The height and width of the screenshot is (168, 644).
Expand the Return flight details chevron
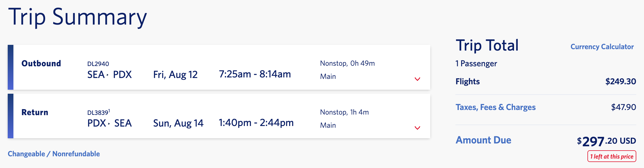point(417,128)
